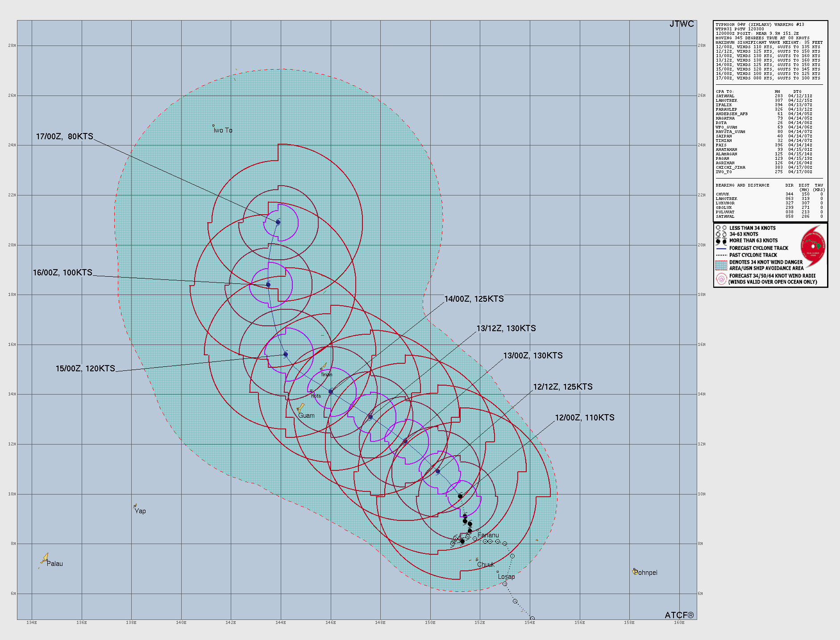
Task: Click the JTWC label in the top corner
Action: [681, 24]
